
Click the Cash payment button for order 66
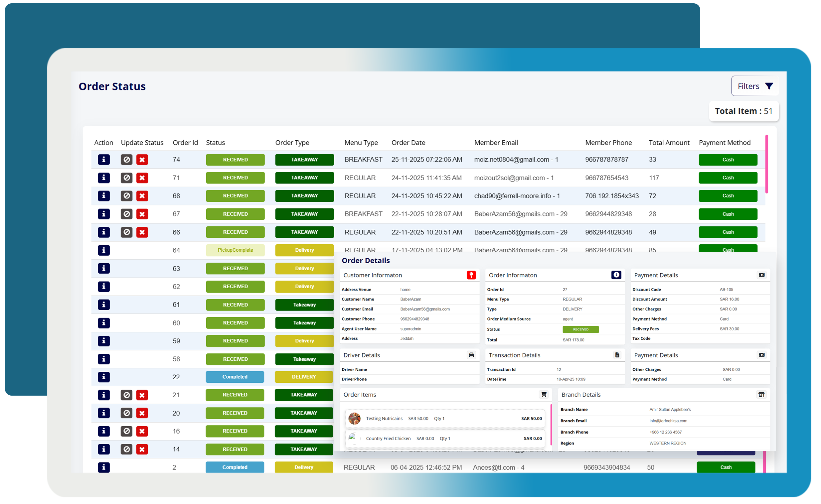point(728,232)
